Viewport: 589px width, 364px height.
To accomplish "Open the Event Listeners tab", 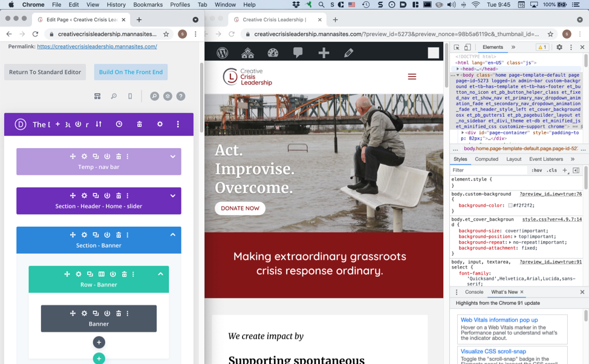I will (x=546, y=159).
